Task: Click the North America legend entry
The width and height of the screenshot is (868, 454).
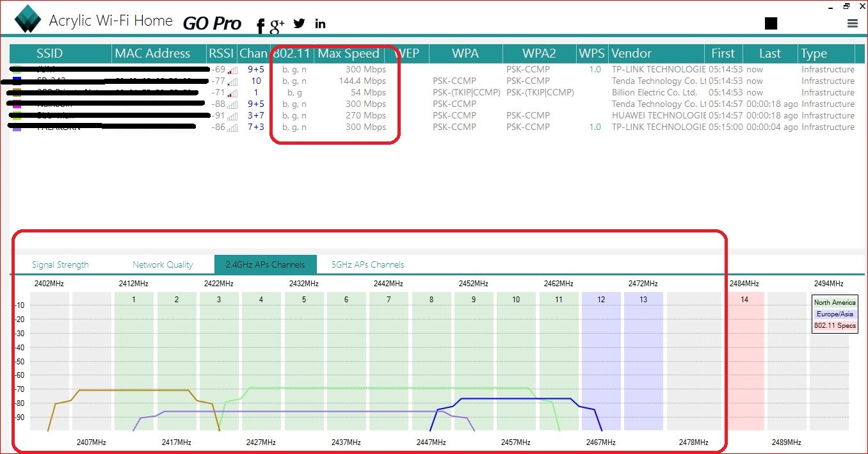Action: click(834, 303)
